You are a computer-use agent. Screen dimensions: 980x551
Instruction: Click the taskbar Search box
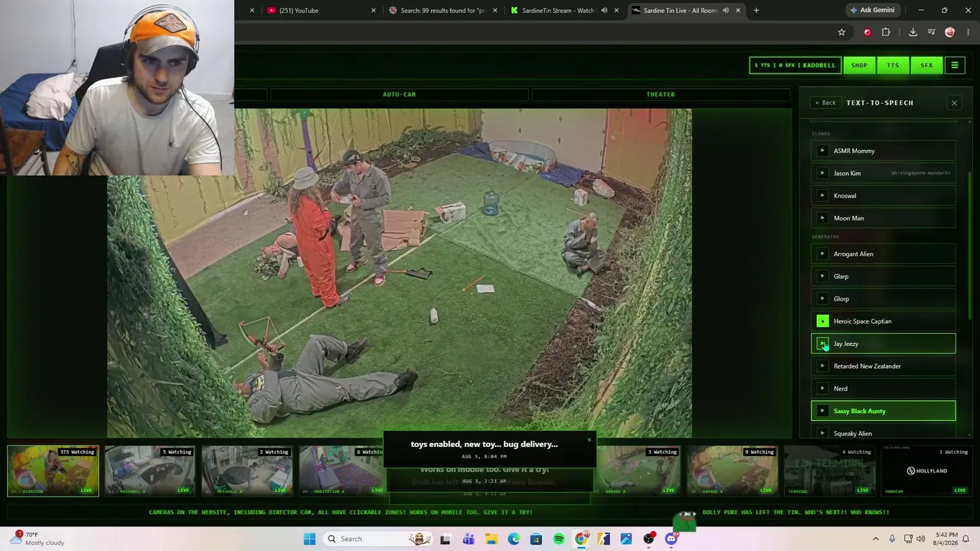[x=377, y=539]
